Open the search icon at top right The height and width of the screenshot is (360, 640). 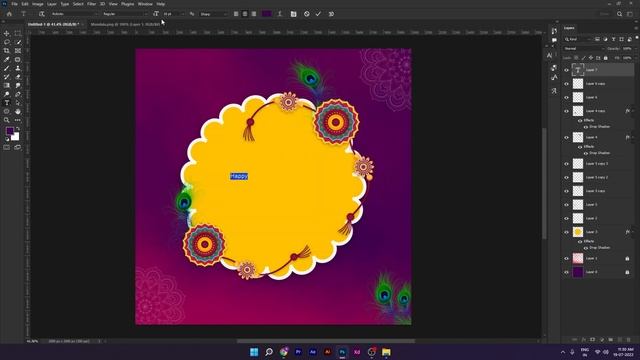tap(619, 14)
